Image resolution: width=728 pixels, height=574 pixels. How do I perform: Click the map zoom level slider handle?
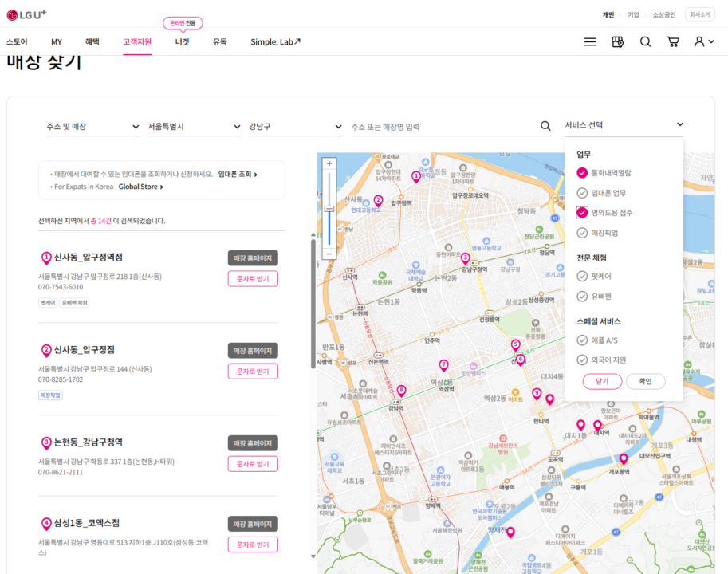pos(329,209)
